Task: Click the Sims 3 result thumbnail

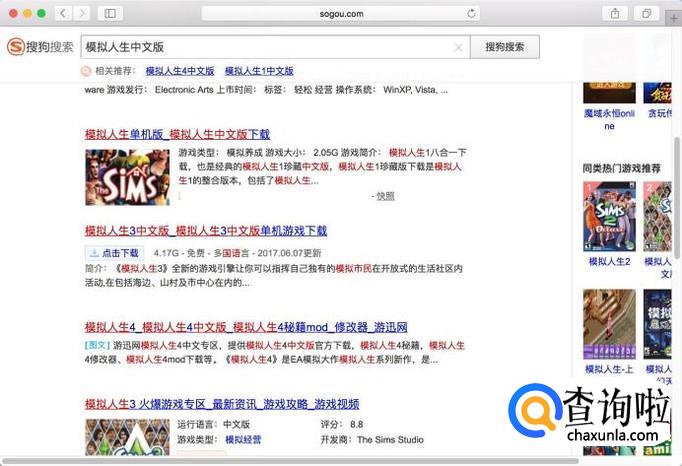Action: coord(127,437)
